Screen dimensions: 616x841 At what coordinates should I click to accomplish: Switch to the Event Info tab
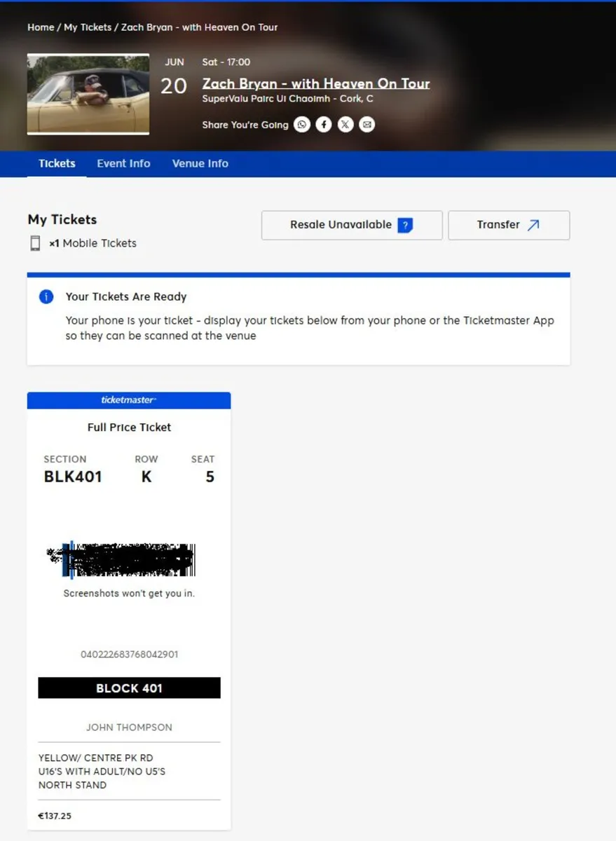pyautogui.click(x=123, y=163)
